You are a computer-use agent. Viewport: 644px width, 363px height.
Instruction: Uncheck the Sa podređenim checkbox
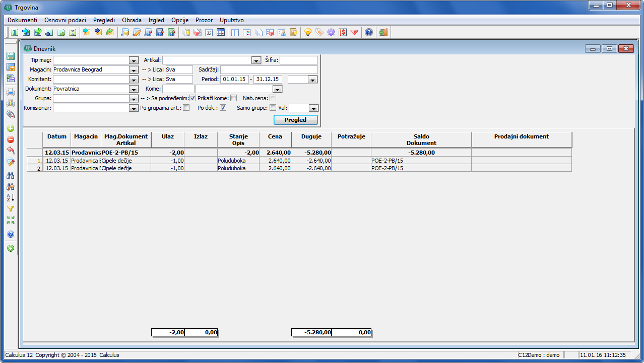[192, 98]
